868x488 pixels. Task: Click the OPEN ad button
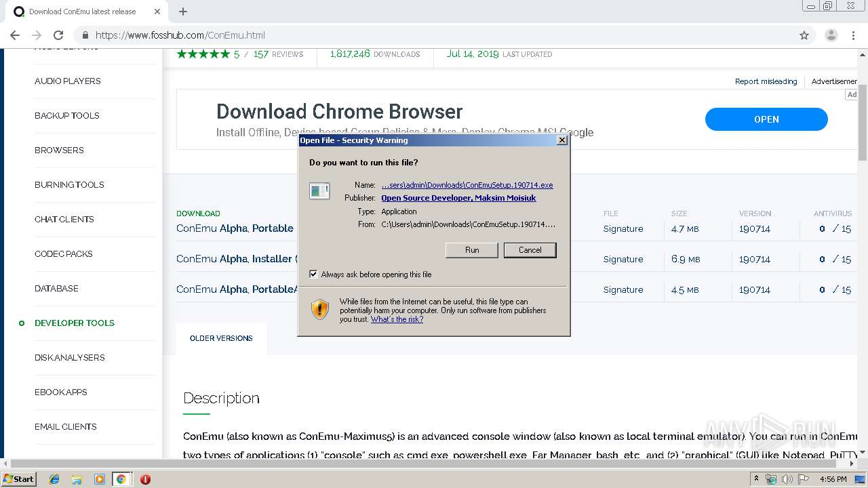click(766, 119)
